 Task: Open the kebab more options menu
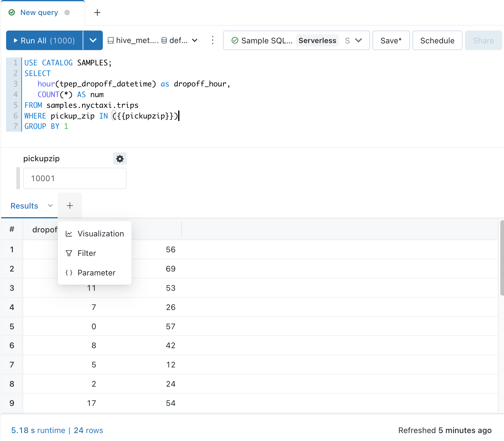click(x=213, y=40)
